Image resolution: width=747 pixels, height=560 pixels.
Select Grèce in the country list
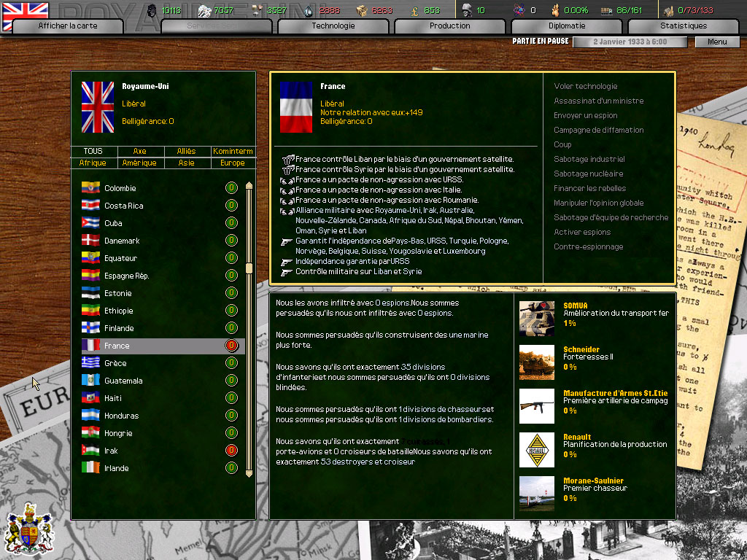click(x=115, y=363)
